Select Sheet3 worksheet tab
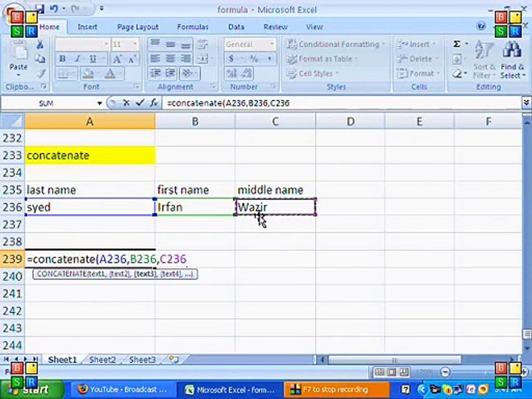 (142, 360)
